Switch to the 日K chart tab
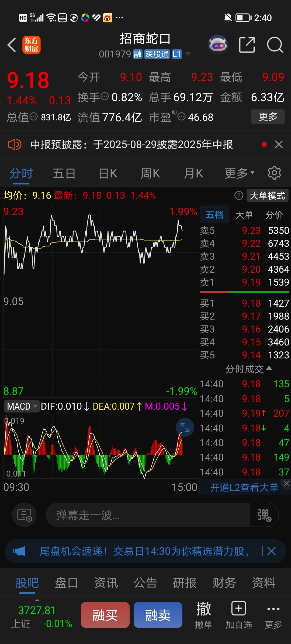291x644 pixels. (x=108, y=173)
